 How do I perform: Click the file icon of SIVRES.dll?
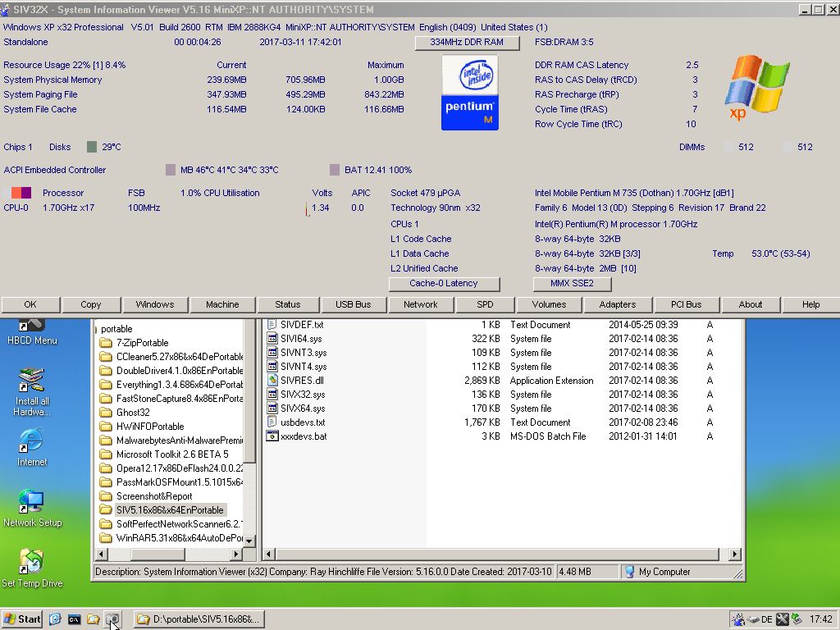click(x=272, y=381)
